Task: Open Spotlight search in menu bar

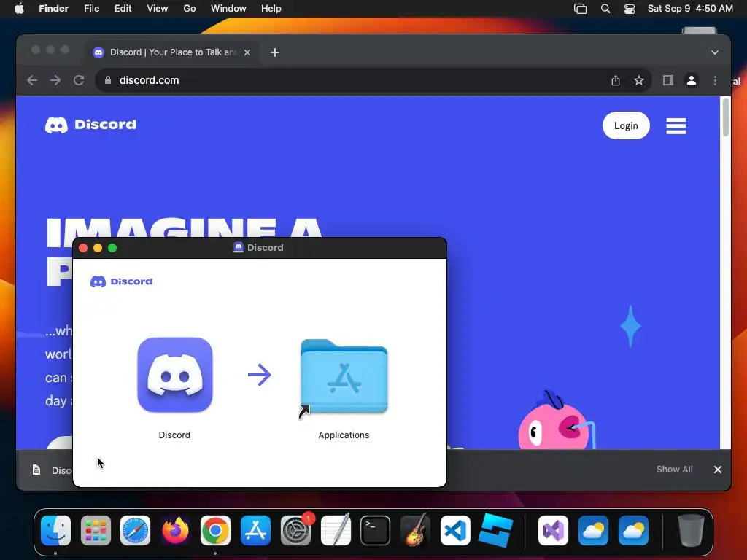Action: (605, 9)
